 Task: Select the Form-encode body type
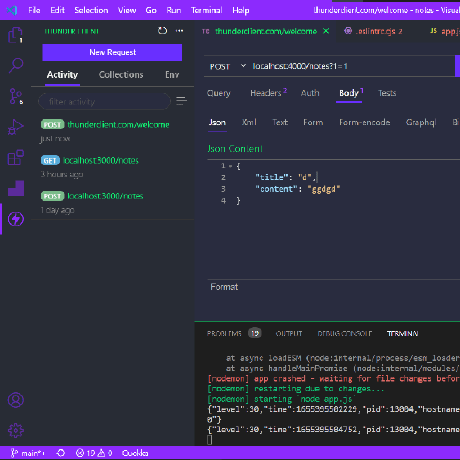tap(365, 122)
